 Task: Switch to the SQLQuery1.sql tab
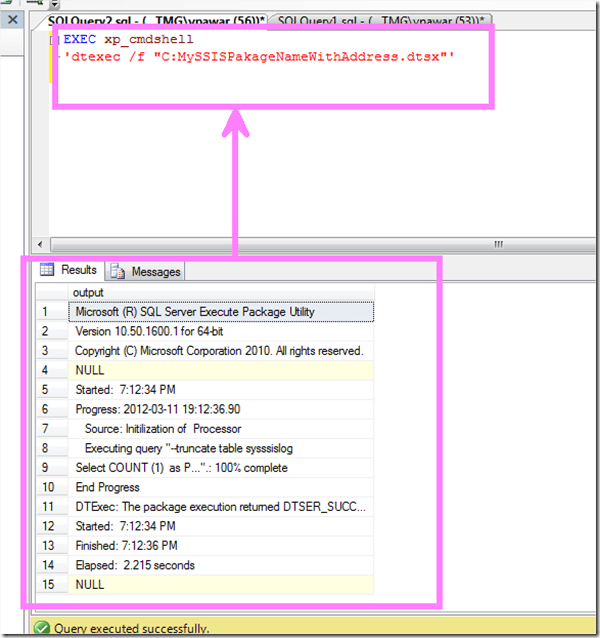pos(382,20)
